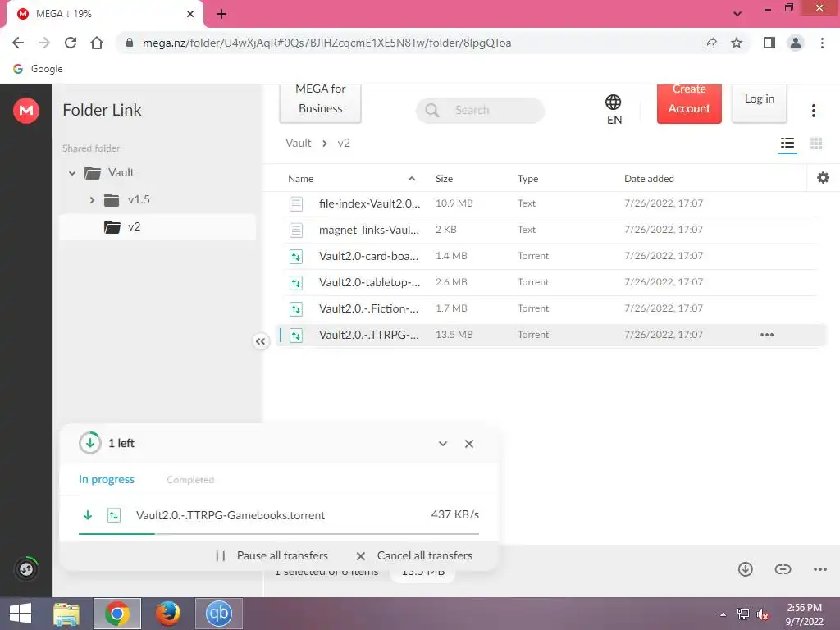Viewport: 840px width, 630px height.
Task: Click the MEGA for Business button
Action: click(321, 103)
